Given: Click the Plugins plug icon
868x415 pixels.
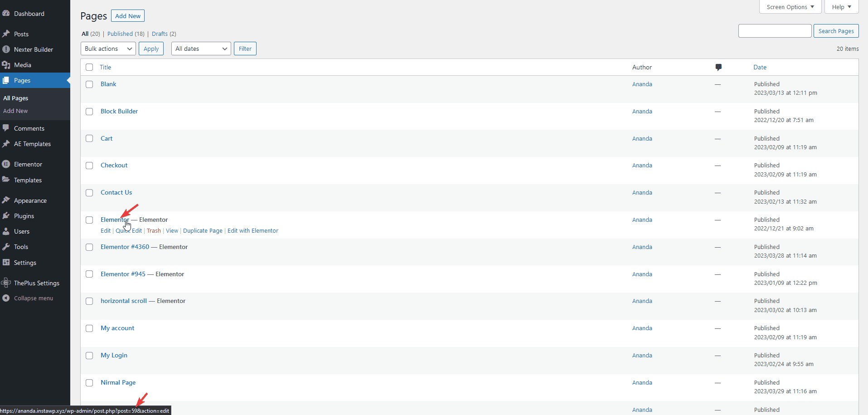Looking at the screenshot, I should (6, 216).
